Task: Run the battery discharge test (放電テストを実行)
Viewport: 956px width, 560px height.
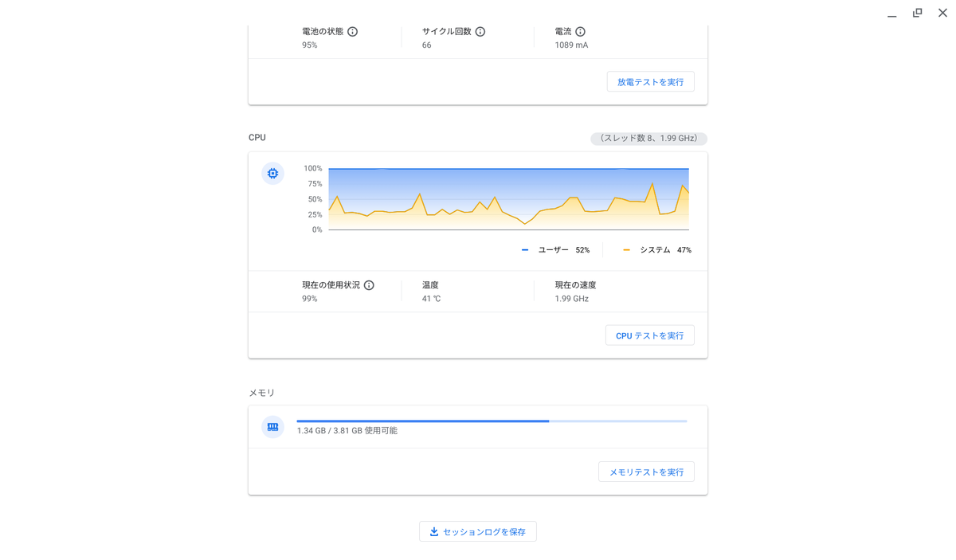Action: [650, 82]
